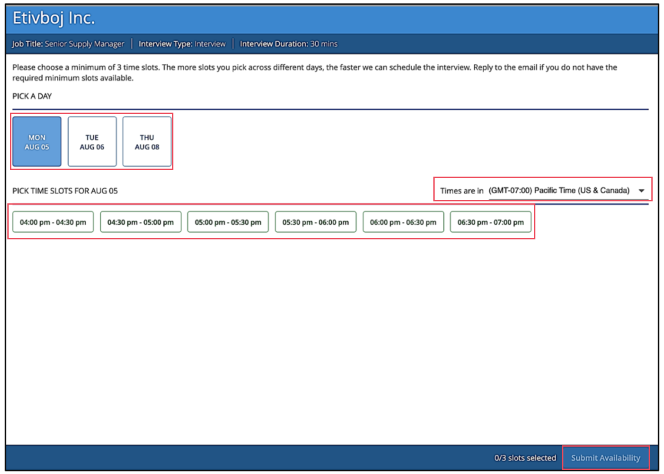Select the TUE AUG 06 day card

92,141
